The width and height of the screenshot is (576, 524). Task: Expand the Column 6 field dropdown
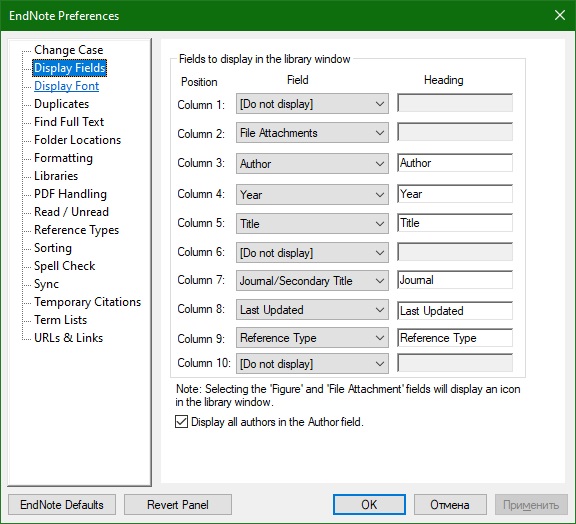(312, 252)
